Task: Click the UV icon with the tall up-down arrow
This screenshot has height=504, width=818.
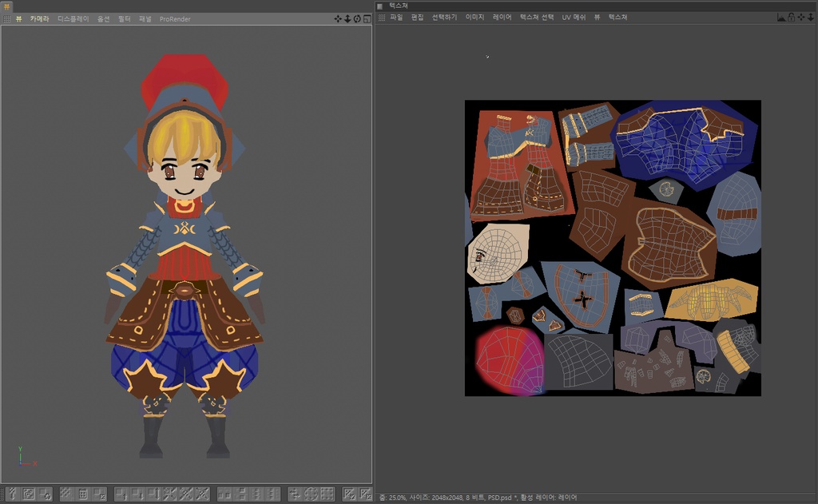Action: [x=153, y=494]
